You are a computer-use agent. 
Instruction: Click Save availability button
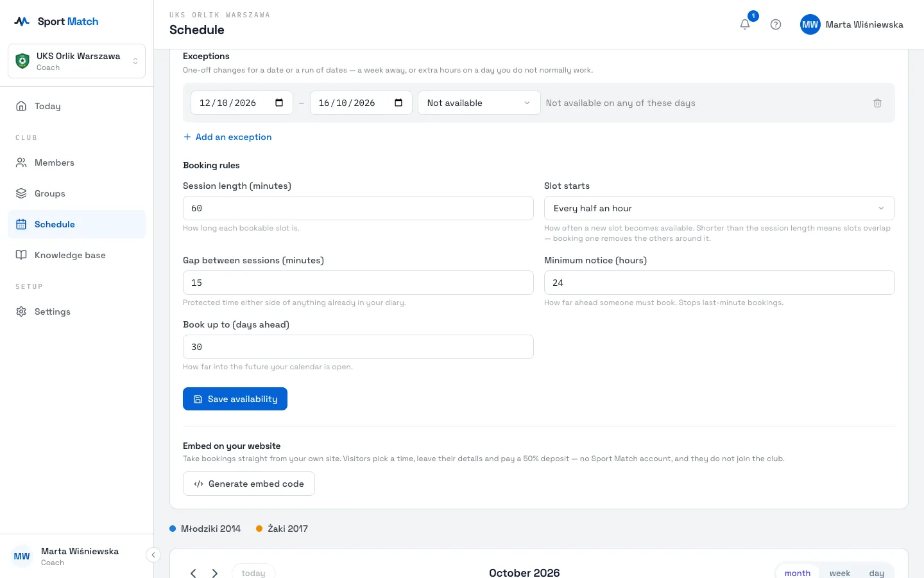pos(235,399)
